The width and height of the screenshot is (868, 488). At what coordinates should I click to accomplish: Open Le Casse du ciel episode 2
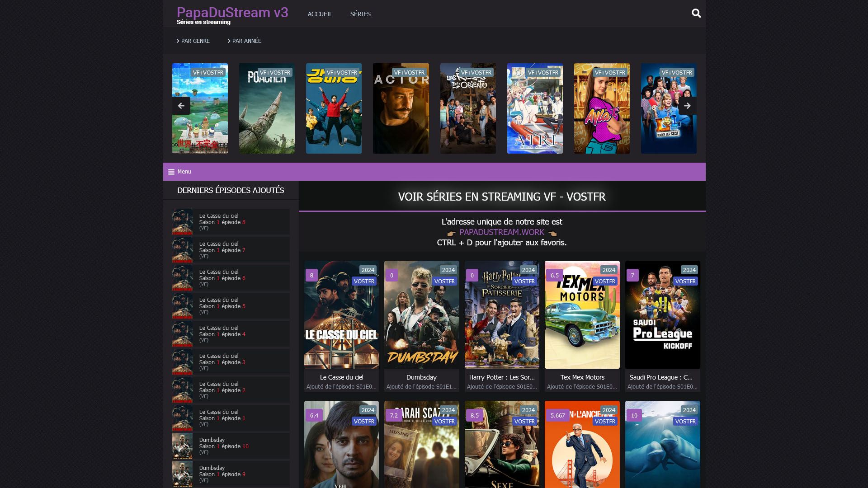point(231,389)
